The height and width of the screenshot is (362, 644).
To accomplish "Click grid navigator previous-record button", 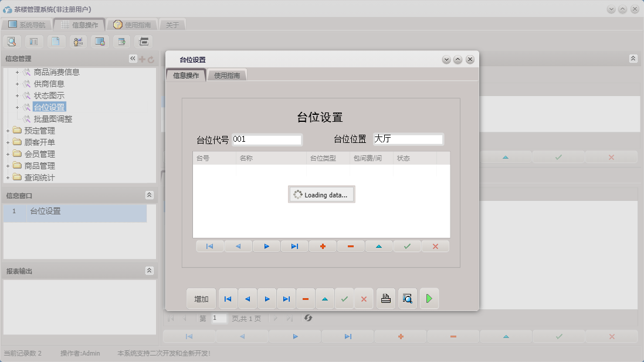I will [x=238, y=247].
